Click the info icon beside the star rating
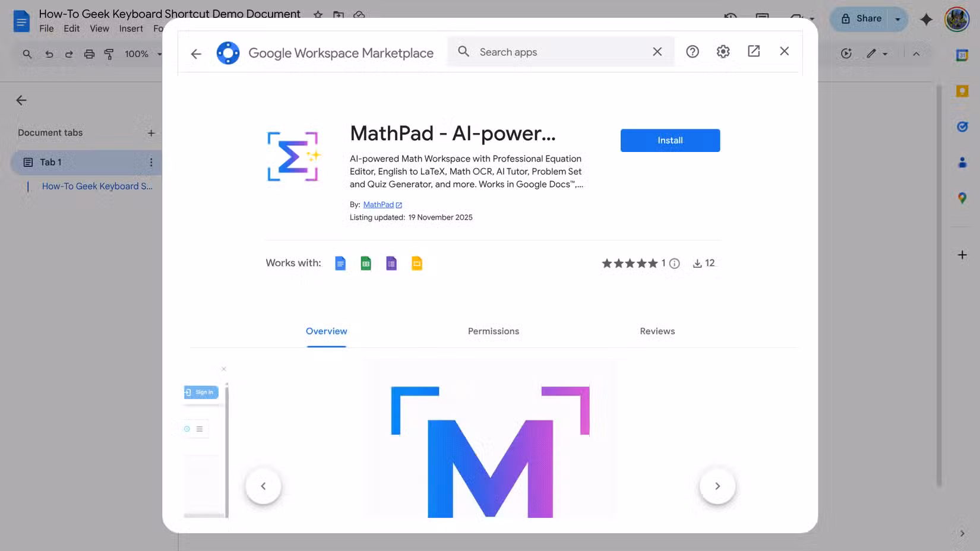980x551 pixels. 675,263
